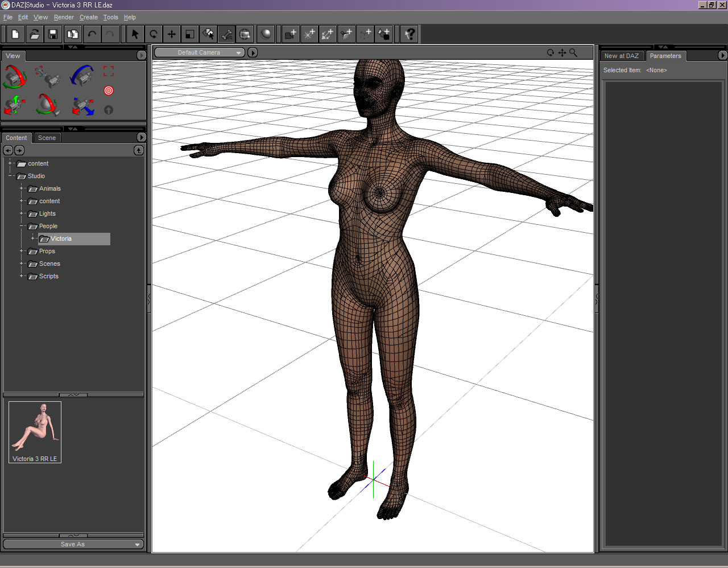Open the viewport options arrow beside Default Camera
This screenshot has height=568, width=728.
pyautogui.click(x=253, y=52)
